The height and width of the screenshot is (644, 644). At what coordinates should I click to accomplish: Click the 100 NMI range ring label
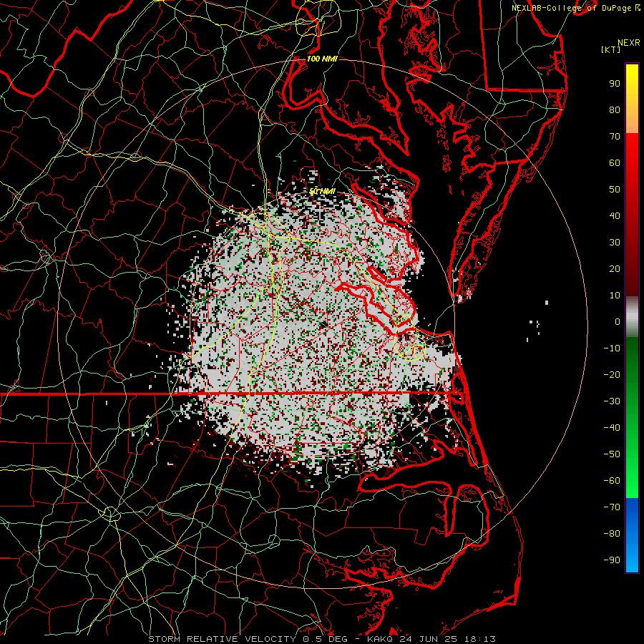322,59
